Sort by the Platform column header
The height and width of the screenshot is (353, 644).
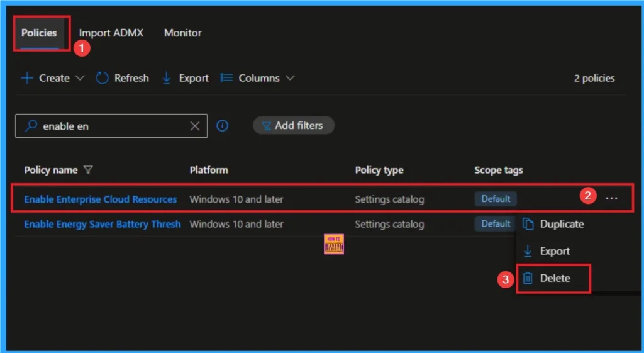tap(209, 170)
